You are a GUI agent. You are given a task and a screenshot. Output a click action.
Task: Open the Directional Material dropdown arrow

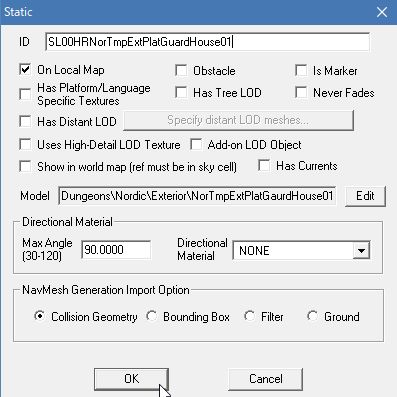coord(361,250)
